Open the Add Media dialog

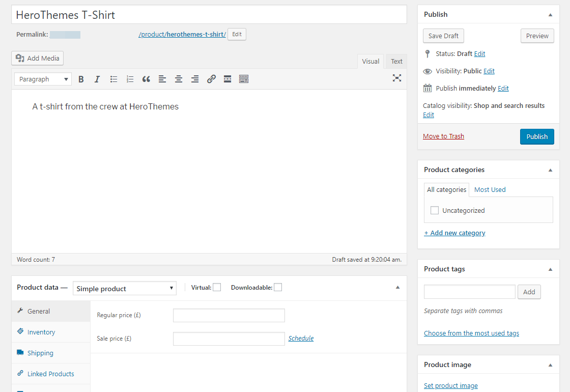click(x=37, y=58)
